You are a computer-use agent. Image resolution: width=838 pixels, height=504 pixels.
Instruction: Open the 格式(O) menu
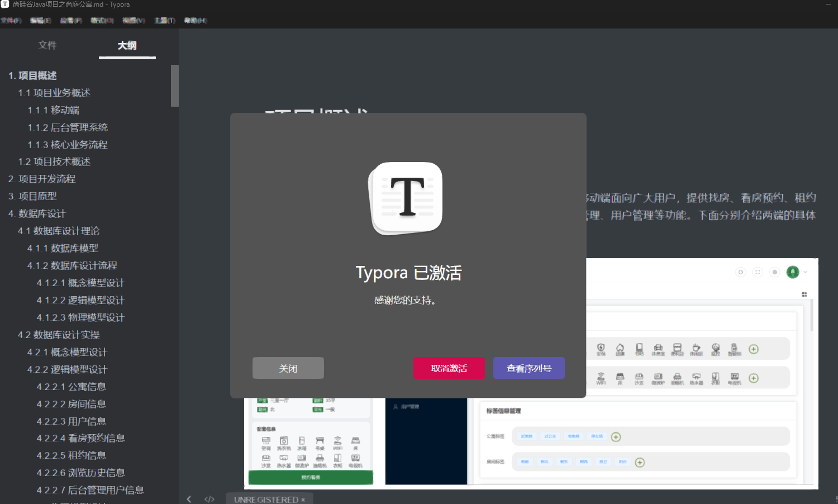102,21
